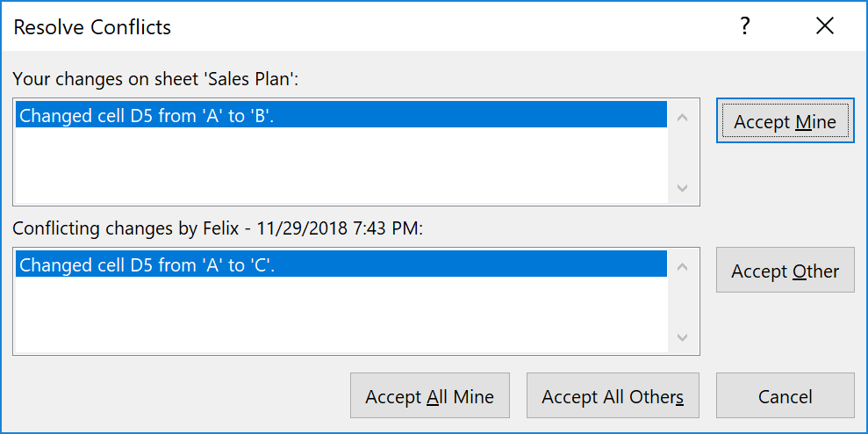Choose Accept Other for Felix's change

click(785, 271)
